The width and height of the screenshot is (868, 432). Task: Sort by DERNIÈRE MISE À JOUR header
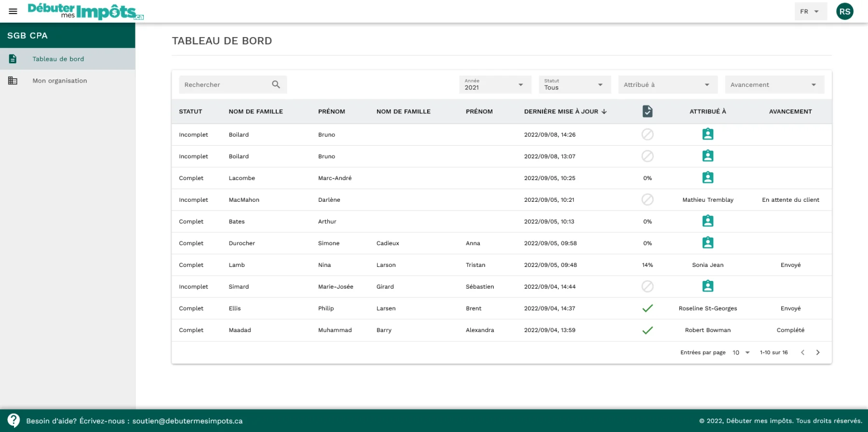coord(561,111)
